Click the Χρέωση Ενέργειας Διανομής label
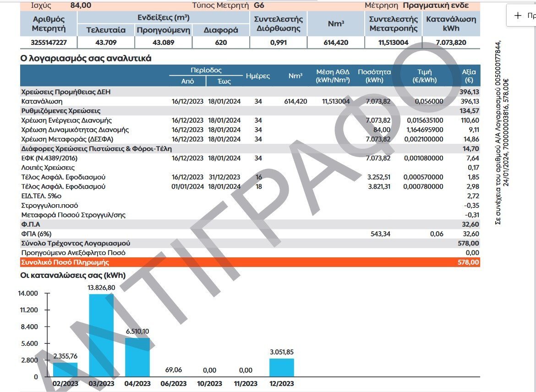This screenshot has height=392, width=536. [x=66, y=120]
